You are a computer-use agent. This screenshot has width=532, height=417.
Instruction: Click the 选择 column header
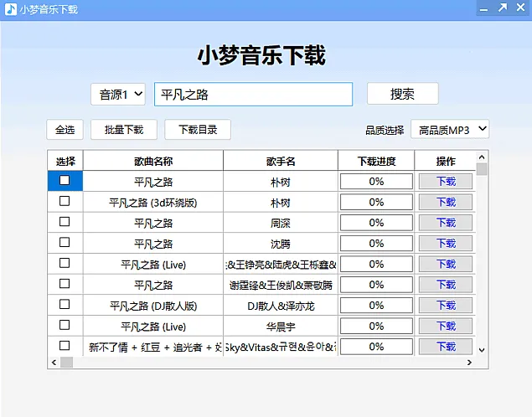65,161
